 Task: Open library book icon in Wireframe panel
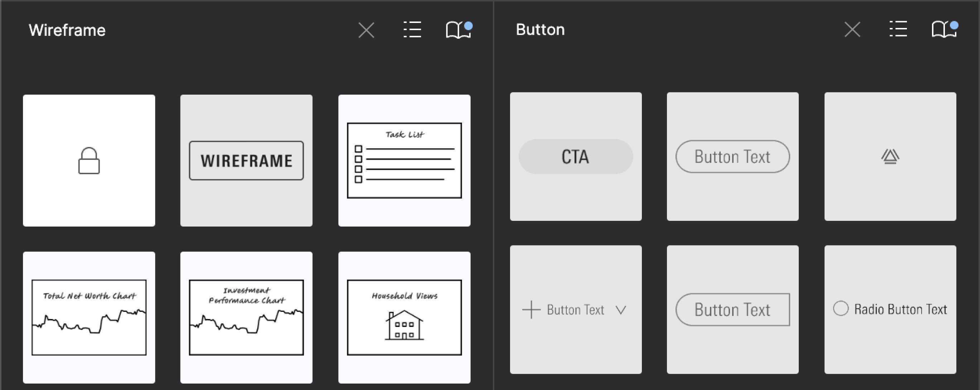(x=459, y=30)
